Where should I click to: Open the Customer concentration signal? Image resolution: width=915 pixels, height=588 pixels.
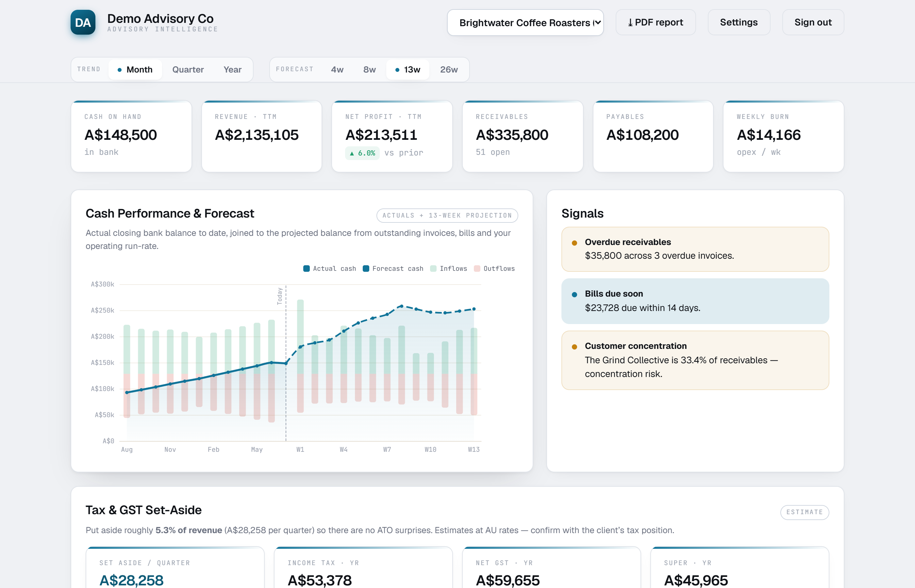(x=695, y=360)
